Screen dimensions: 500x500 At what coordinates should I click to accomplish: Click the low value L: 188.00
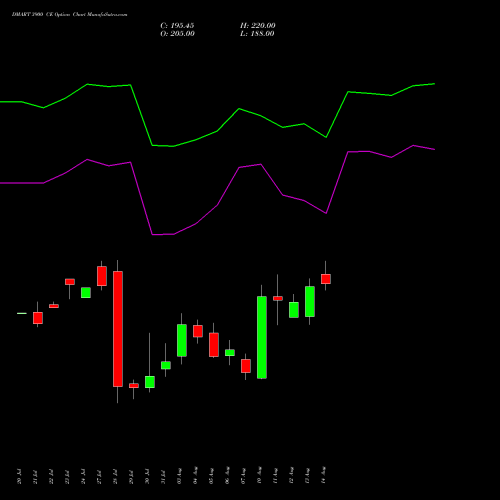pyautogui.click(x=257, y=34)
